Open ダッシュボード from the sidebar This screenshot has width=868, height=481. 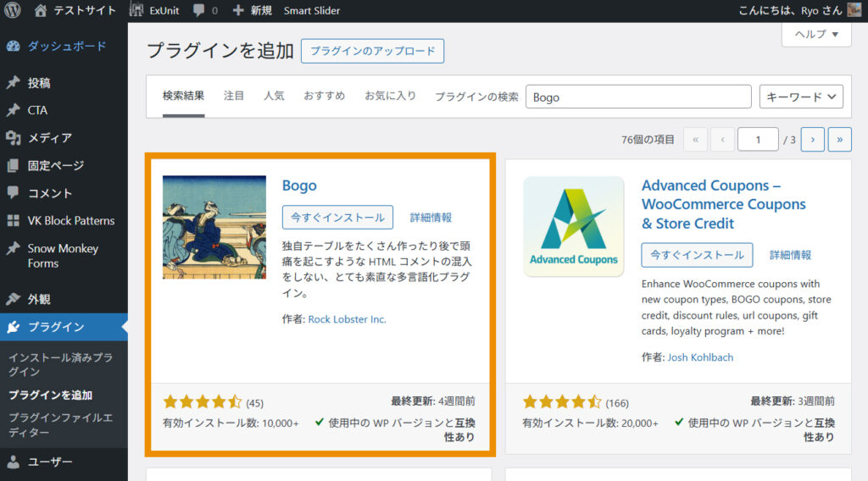point(66,47)
